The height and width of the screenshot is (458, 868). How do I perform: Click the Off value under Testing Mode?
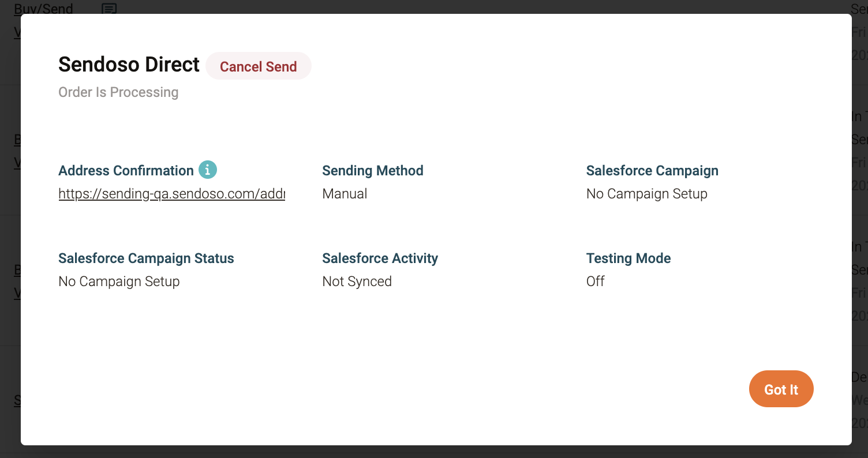pos(595,281)
